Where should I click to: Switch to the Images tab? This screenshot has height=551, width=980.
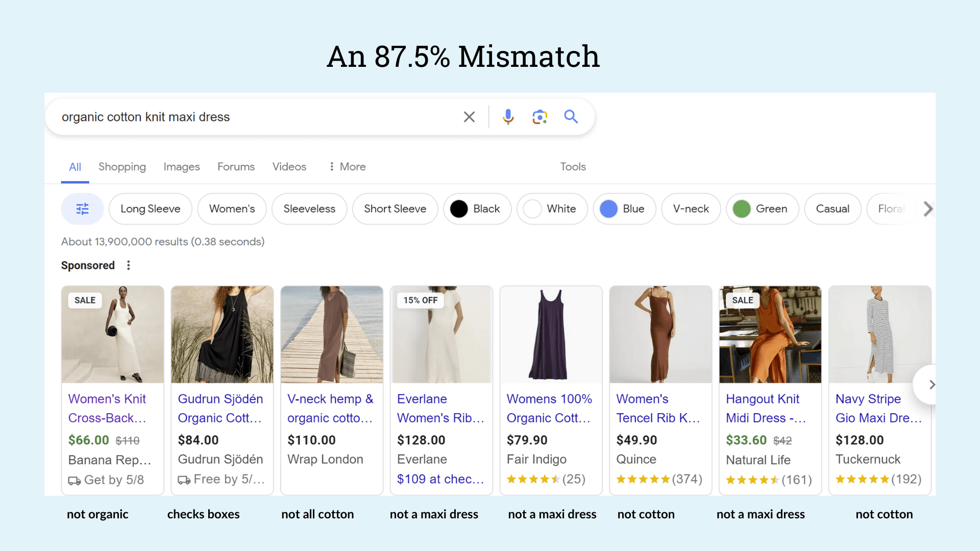pos(181,167)
